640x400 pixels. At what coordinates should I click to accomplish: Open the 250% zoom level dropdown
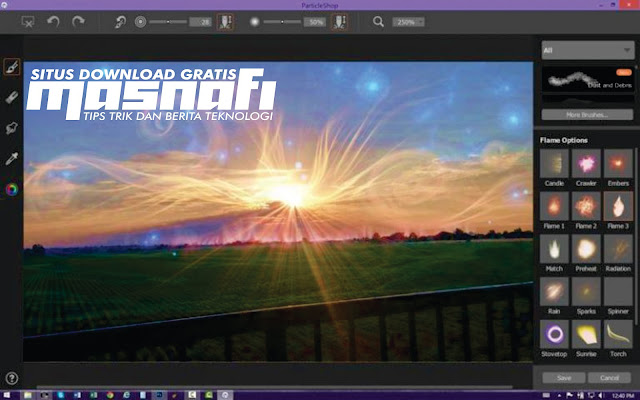[x=408, y=22]
